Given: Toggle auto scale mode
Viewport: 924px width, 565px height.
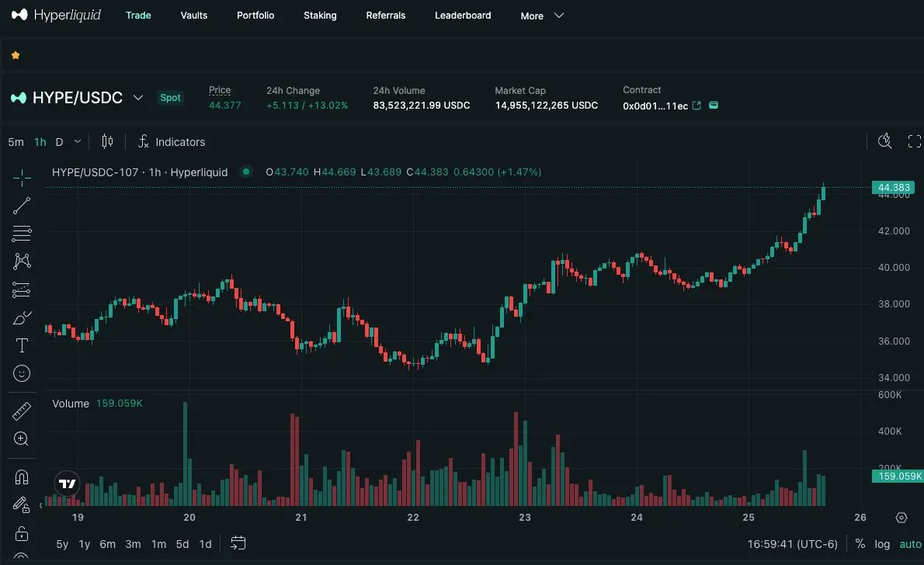Looking at the screenshot, I should coord(911,544).
